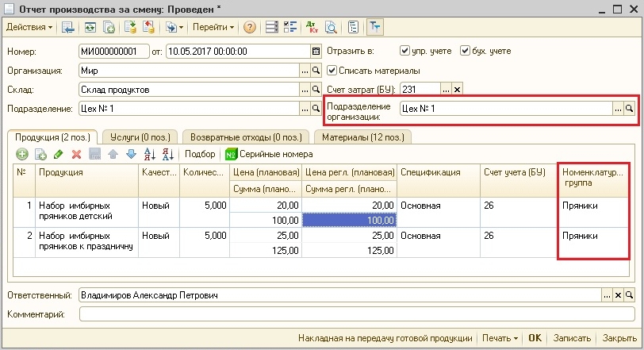Screen dimensions: 644x350
Task: Toggle the T-hierarchy toolbar button
Action: click(x=374, y=27)
